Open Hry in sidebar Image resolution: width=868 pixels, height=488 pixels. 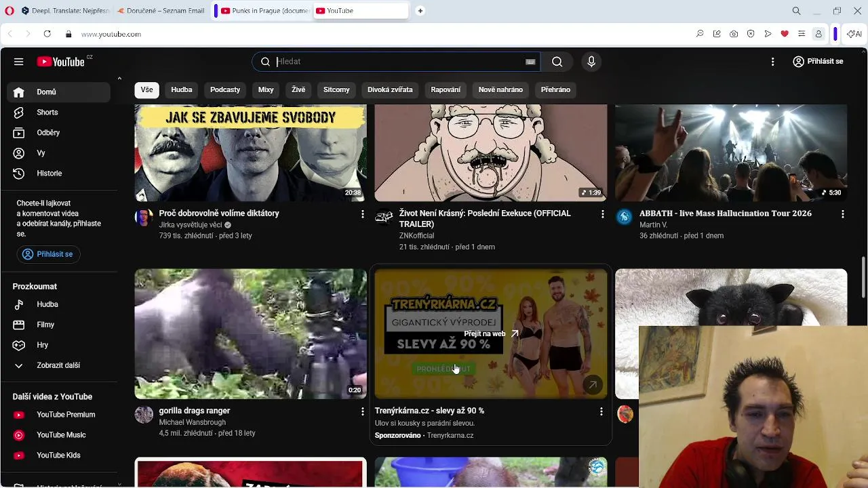(x=58, y=345)
